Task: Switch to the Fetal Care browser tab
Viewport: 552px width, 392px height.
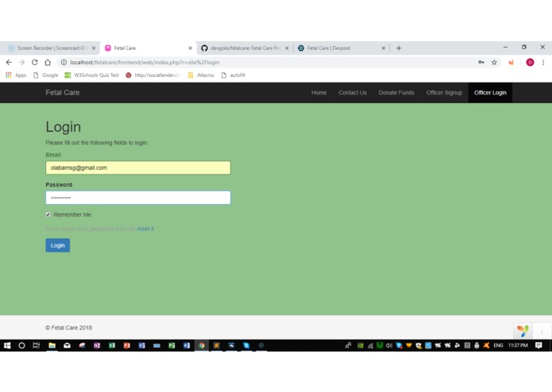Action: click(x=147, y=48)
